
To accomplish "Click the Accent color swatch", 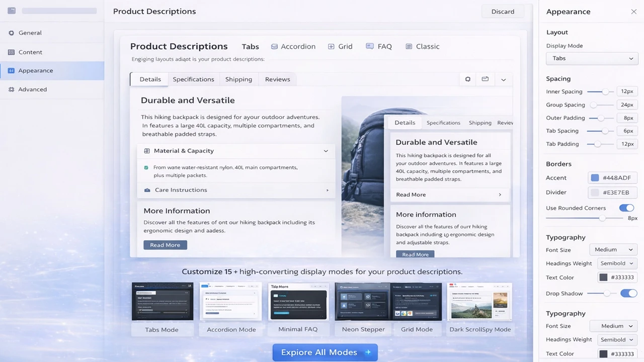I will tap(595, 178).
